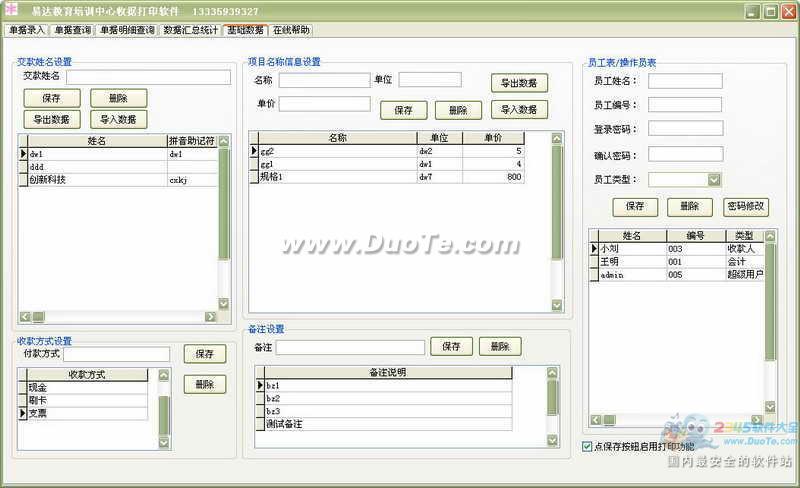
Task: Click the 交款姓名 input field
Action: (x=147, y=77)
